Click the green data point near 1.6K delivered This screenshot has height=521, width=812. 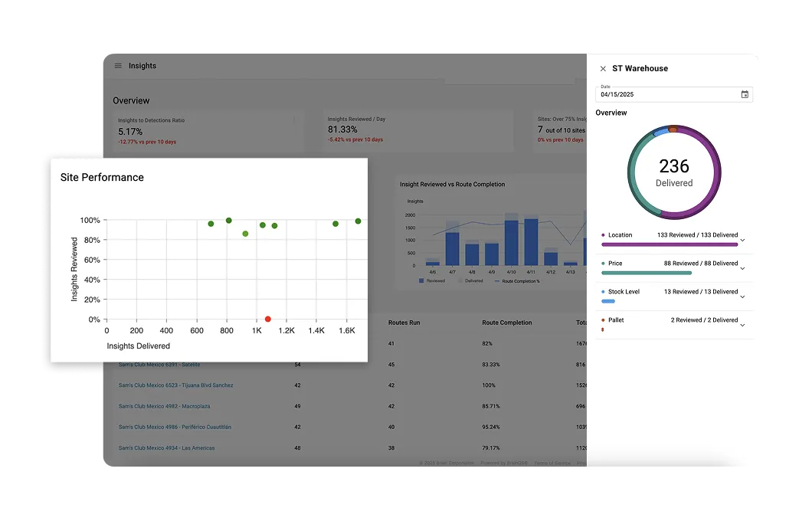pos(358,221)
